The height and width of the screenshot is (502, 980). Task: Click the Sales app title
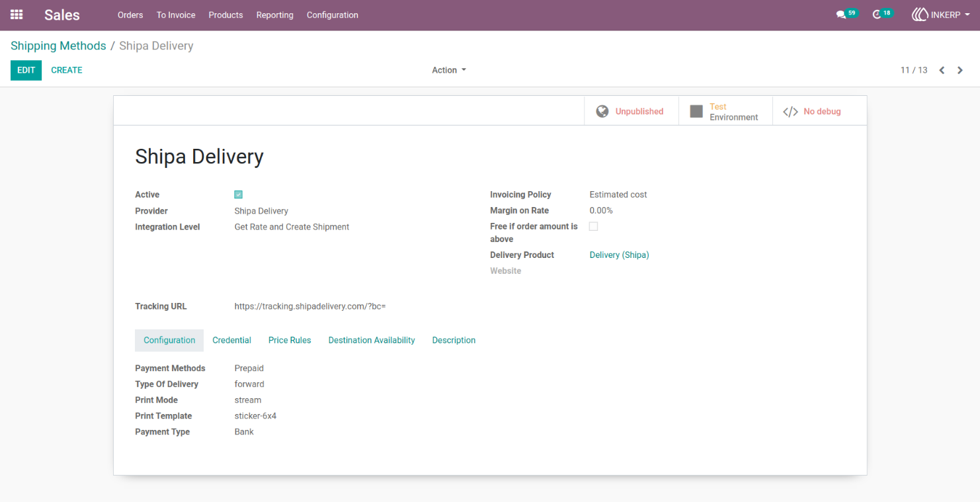click(x=62, y=15)
